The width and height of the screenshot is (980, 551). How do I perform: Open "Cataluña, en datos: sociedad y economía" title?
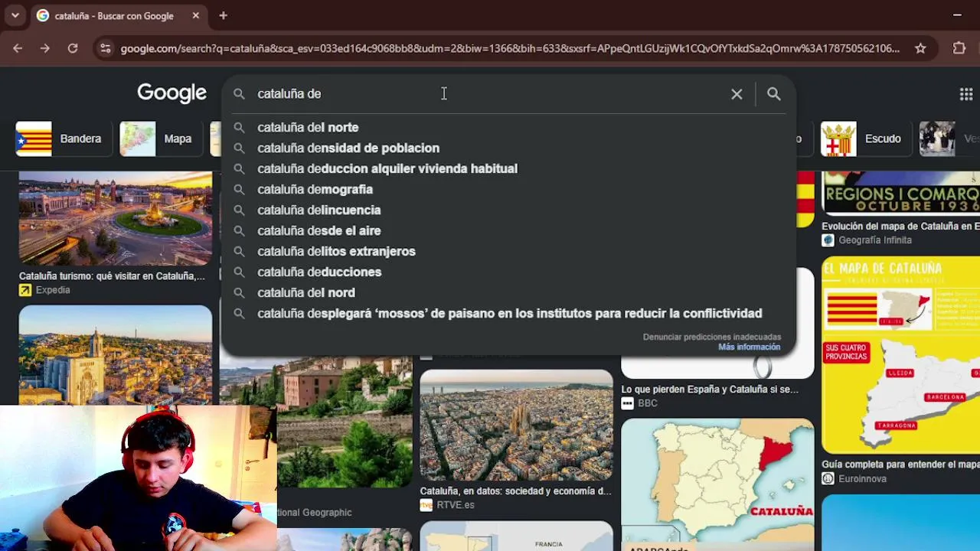[515, 491]
